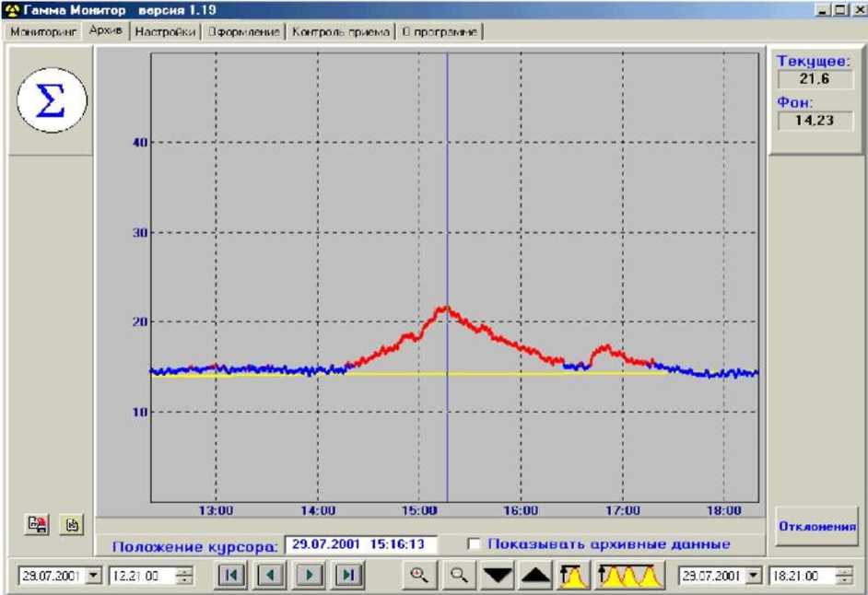Image resolution: width=868 pixels, height=595 pixels.
Task: Open the О программе tab
Action: (x=440, y=31)
